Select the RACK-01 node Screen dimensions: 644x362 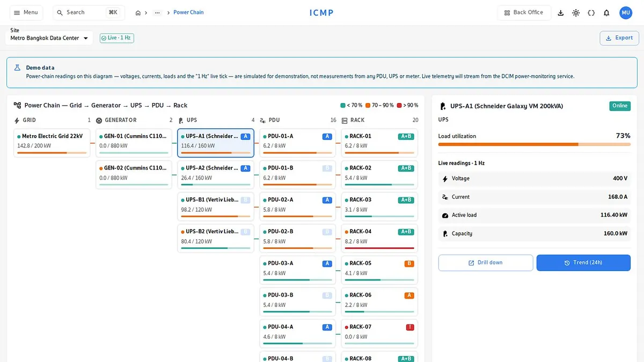point(379,143)
